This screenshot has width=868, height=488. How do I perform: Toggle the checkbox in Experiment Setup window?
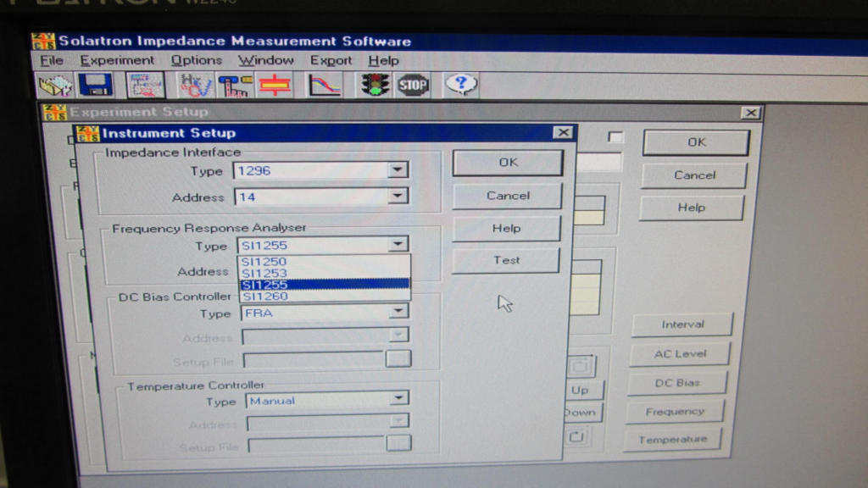[615, 136]
